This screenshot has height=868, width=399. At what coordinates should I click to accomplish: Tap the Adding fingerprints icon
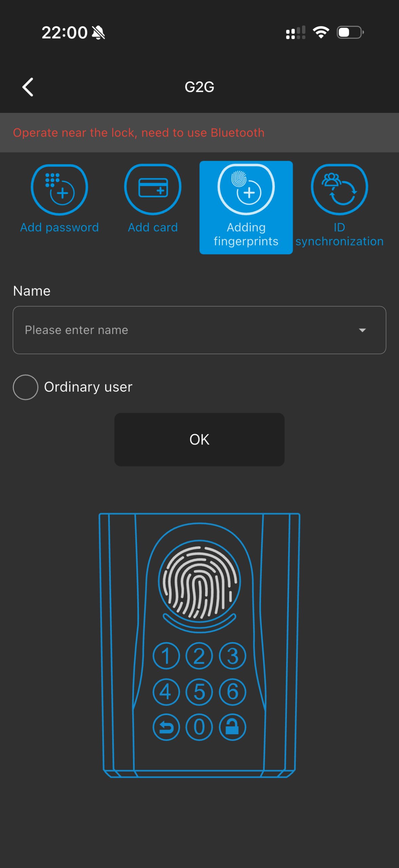click(x=246, y=190)
